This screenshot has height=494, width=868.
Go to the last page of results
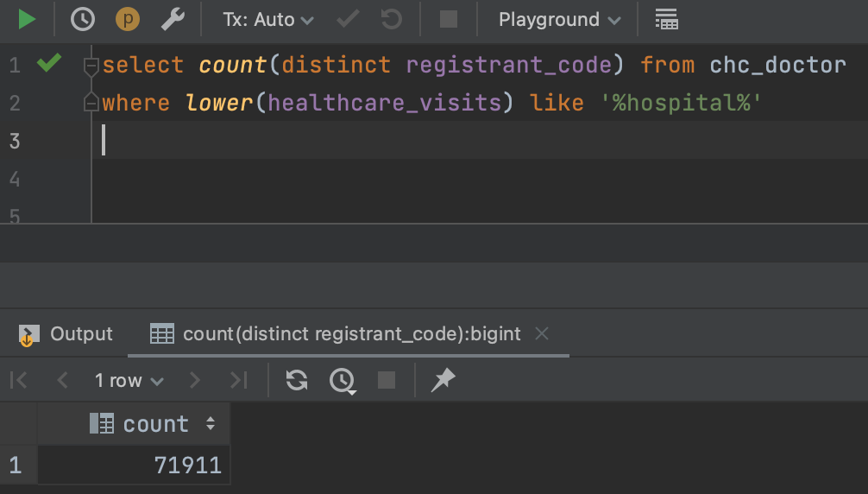click(x=239, y=381)
